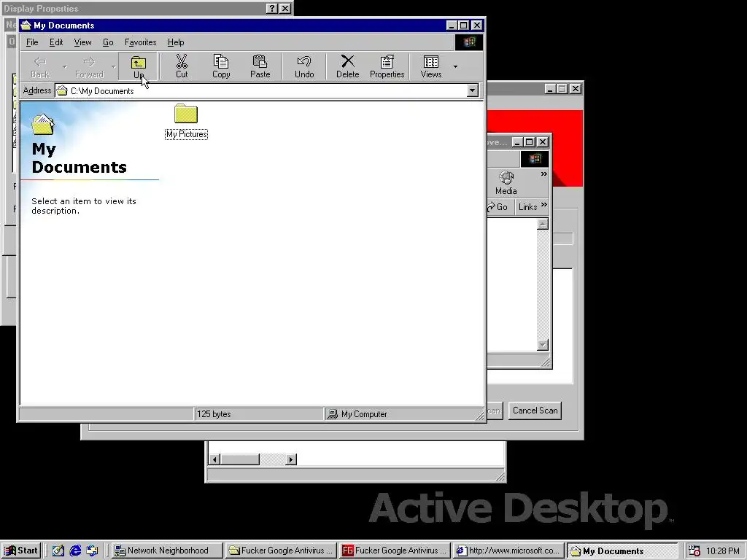Click the browser window scroll down arrow
The image size is (747, 560).
pos(543,345)
